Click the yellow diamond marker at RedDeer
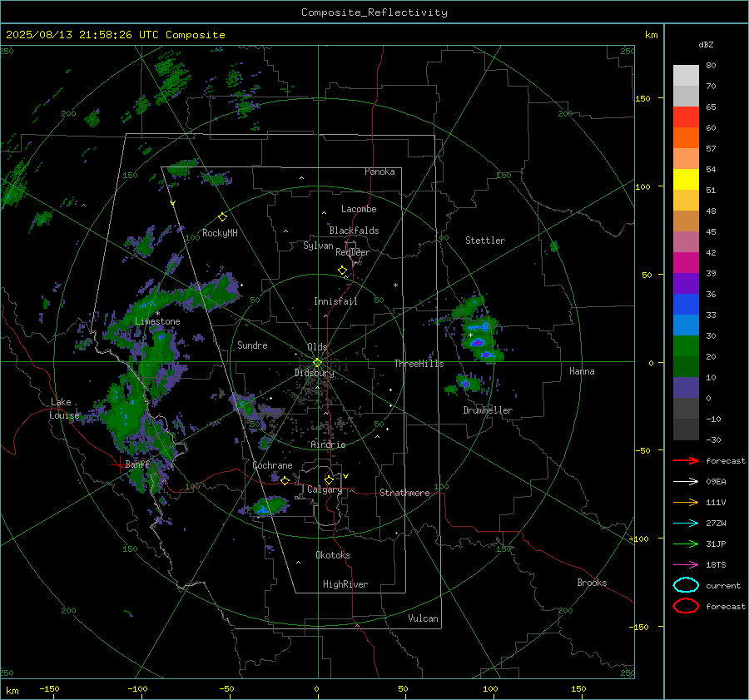The image size is (749, 700). (x=342, y=271)
